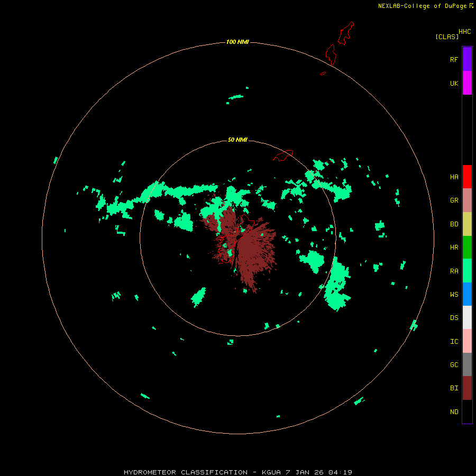
Task: Click the WS legend label
Action: [x=454, y=295]
